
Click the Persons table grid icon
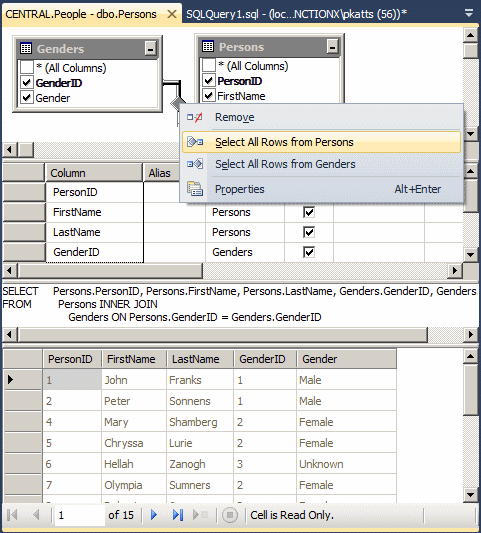(208, 46)
